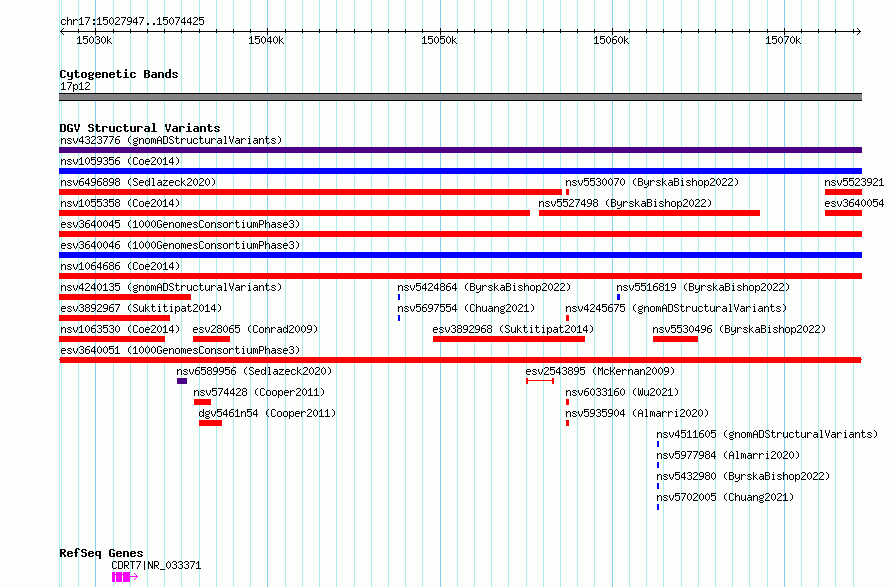Click the gray 17p12 cytogenetic band bar
Viewport: 890px width, 587px height.
click(460, 97)
